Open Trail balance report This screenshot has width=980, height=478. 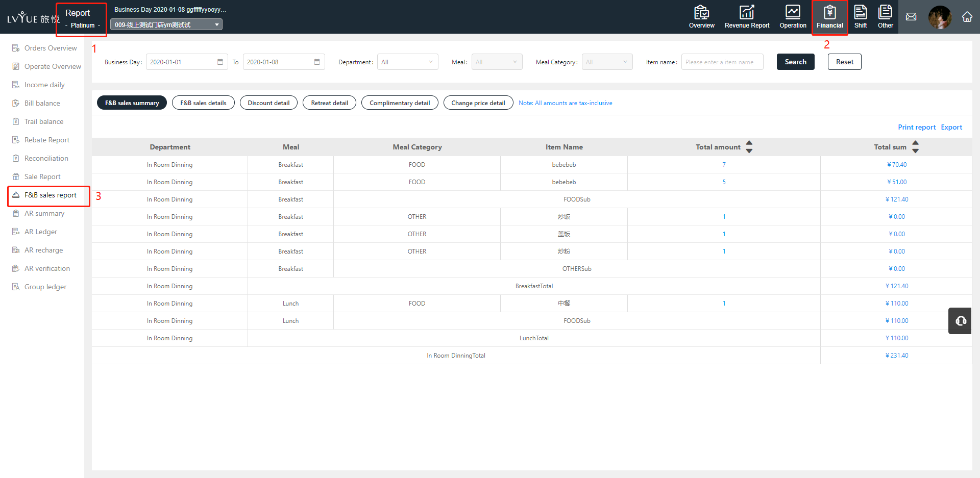(38, 121)
